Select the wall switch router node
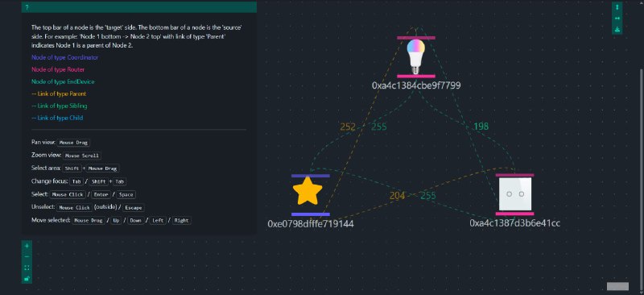This screenshot has width=644, height=295. (x=514, y=194)
